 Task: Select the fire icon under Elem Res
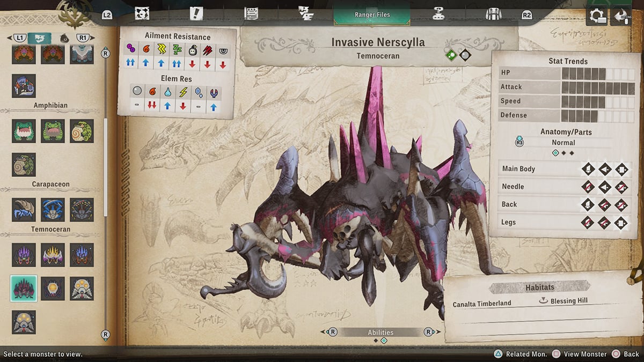coord(152,92)
